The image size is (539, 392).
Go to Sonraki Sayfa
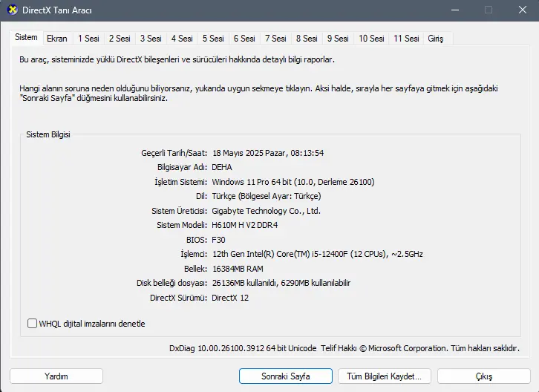[x=286, y=376]
